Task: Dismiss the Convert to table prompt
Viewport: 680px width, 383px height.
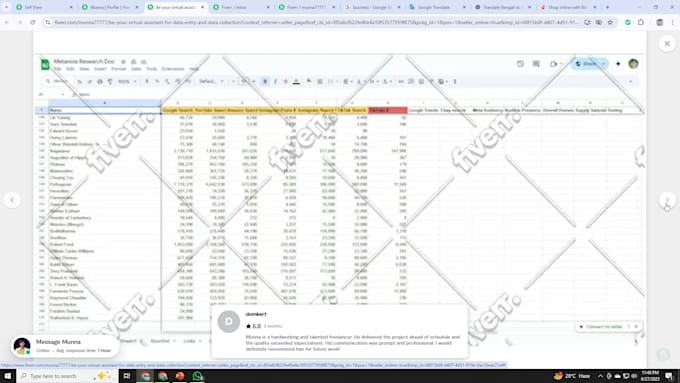Action: pos(636,327)
